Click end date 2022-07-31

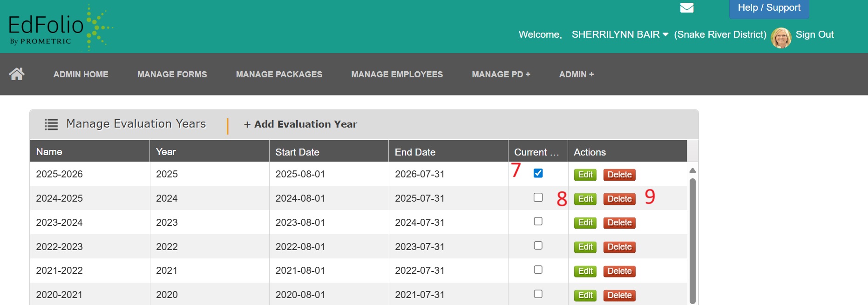point(420,271)
